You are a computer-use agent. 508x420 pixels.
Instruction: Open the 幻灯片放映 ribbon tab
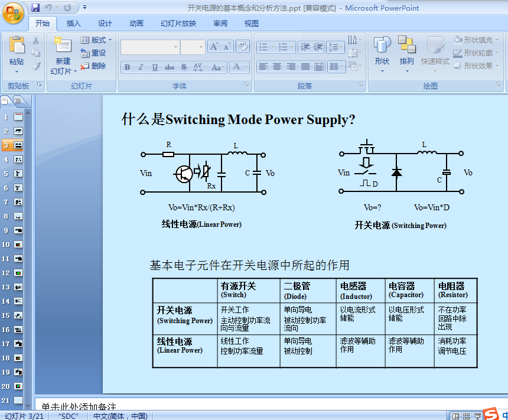(x=178, y=24)
